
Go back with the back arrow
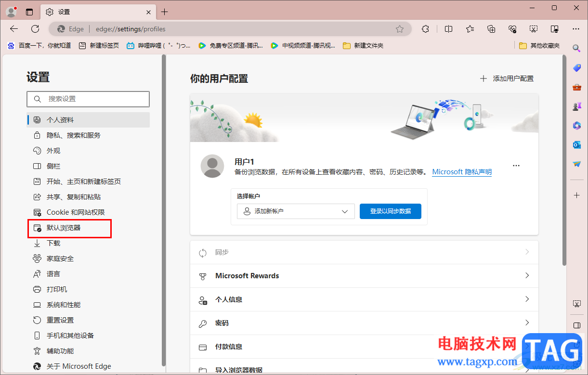tap(14, 29)
